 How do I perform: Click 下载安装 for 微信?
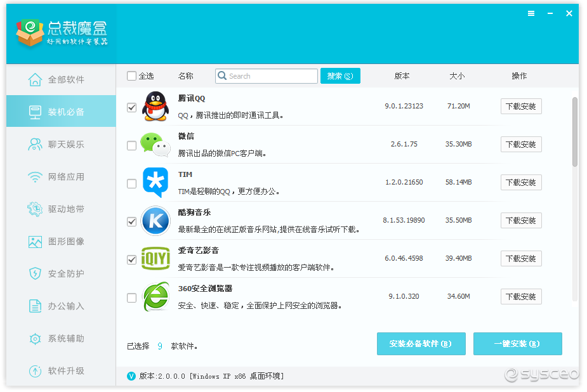click(521, 145)
